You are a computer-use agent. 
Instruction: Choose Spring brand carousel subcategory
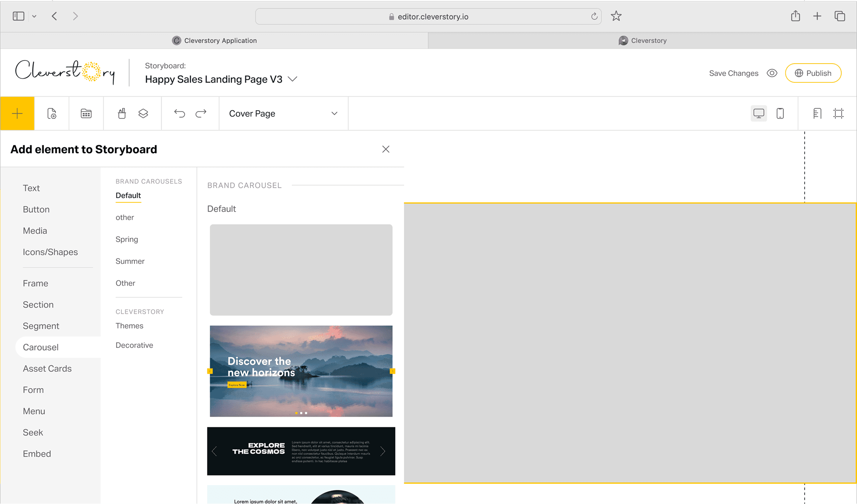coord(127,239)
